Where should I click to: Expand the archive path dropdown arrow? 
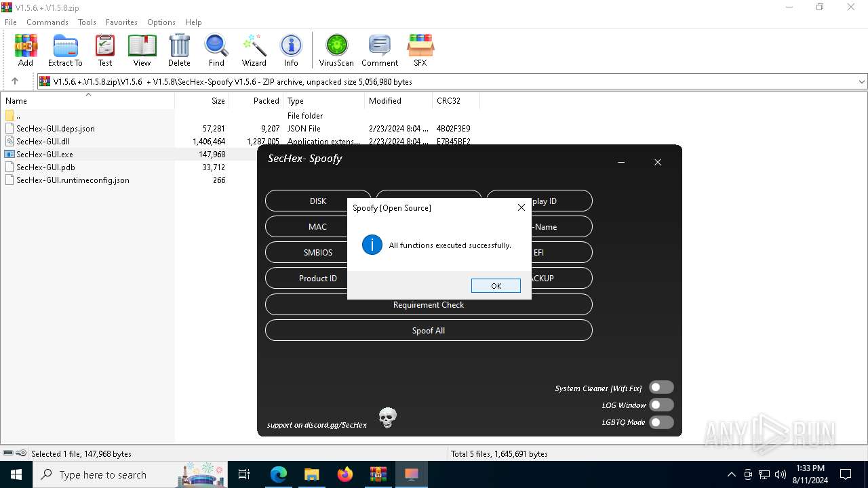(x=861, y=81)
